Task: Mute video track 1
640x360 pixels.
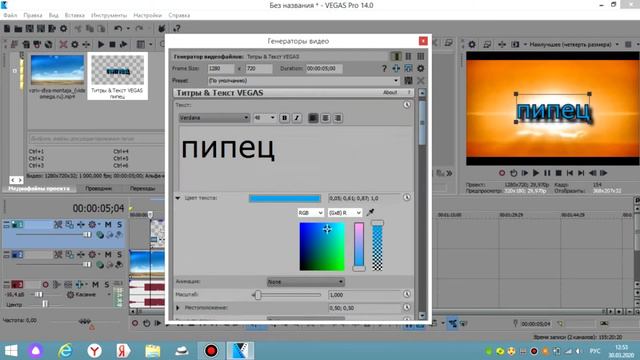Action: (108, 224)
